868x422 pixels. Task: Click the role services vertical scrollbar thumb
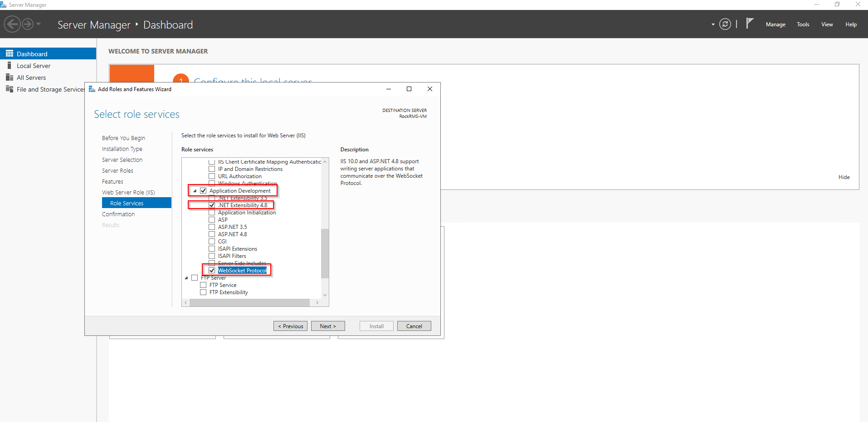(325, 253)
